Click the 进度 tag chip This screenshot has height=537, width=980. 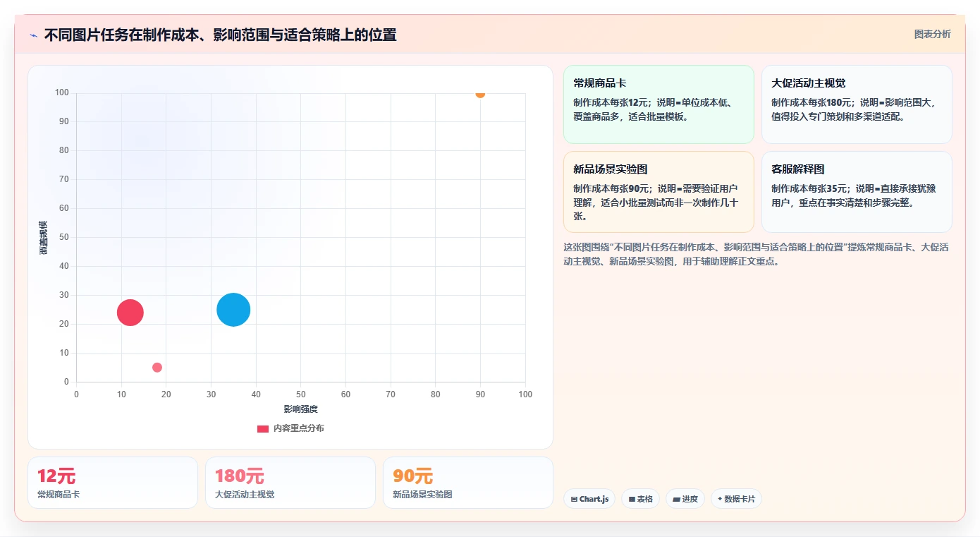(685, 499)
